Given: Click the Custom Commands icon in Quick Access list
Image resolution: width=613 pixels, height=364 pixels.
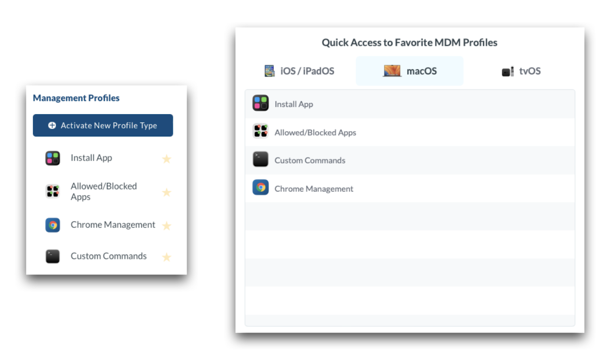Looking at the screenshot, I should pyautogui.click(x=260, y=159).
